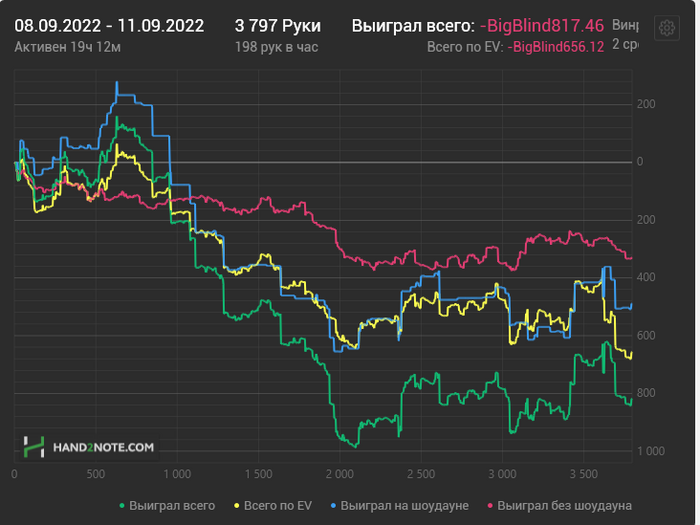This screenshot has height=525, width=700.
Task: Toggle the green 'Выиграл всего' legend series
Action: [167, 506]
